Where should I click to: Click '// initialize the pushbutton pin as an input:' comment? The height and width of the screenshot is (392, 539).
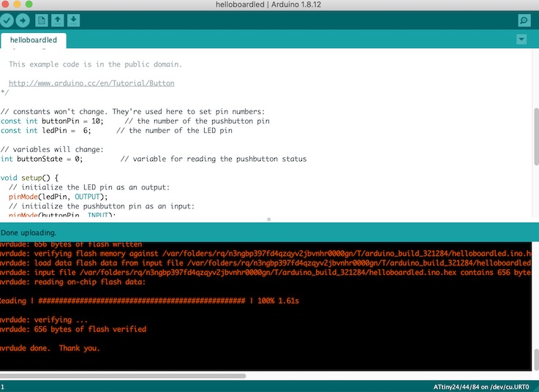102,206
